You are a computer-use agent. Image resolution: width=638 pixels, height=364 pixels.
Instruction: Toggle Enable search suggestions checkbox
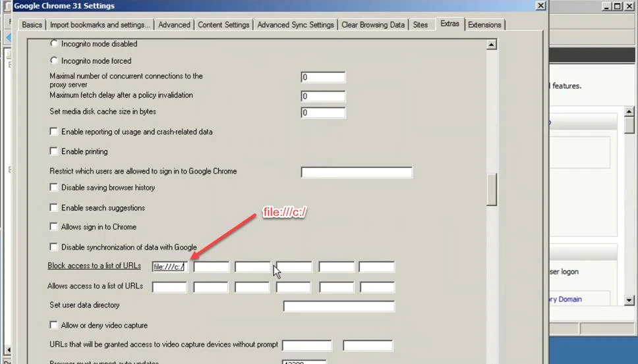54,208
